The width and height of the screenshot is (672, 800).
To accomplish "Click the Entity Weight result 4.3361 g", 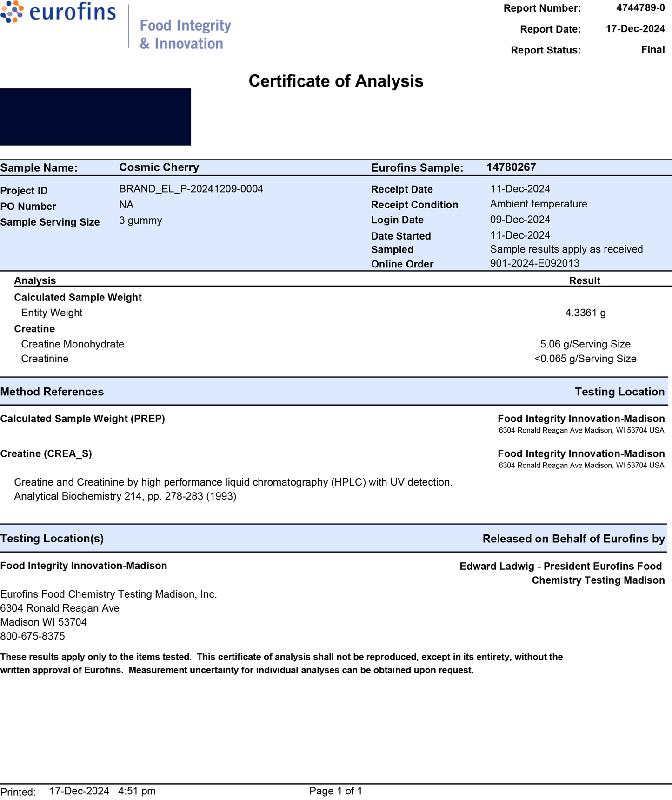I will click(585, 313).
